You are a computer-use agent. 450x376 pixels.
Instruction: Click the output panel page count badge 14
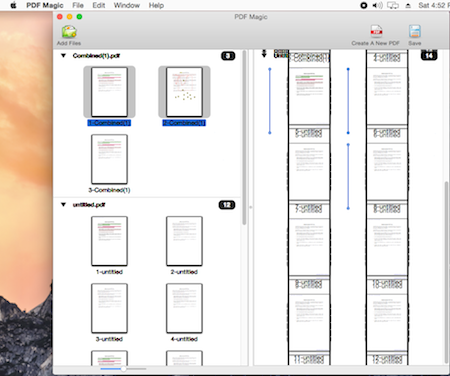pyautogui.click(x=429, y=55)
